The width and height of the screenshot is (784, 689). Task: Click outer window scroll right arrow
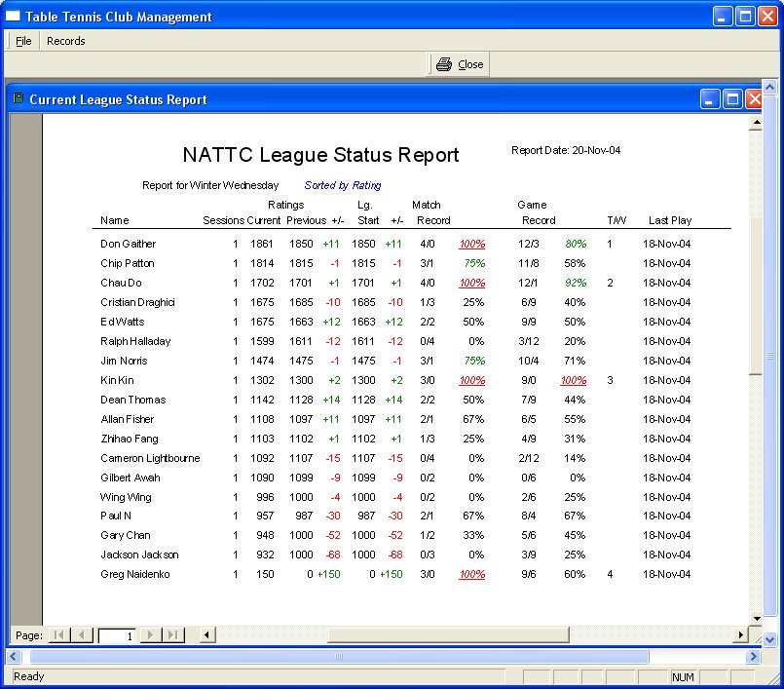point(753,656)
